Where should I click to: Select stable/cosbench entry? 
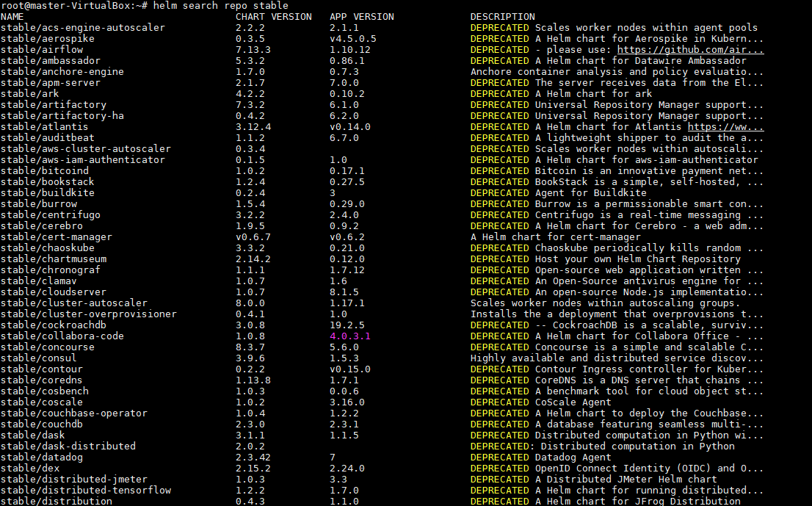[x=45, y=391]
